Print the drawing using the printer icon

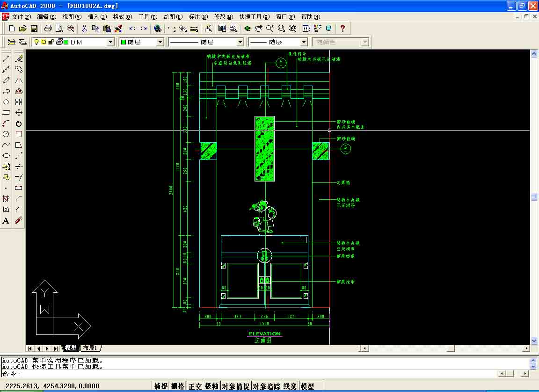coord(48,29)
